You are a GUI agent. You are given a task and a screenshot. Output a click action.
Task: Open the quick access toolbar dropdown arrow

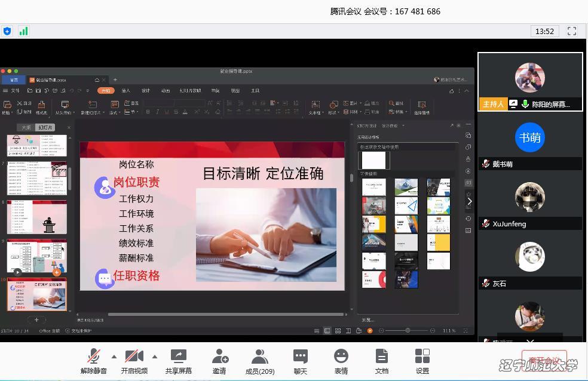pyautogui.click(x=88, y=91)
